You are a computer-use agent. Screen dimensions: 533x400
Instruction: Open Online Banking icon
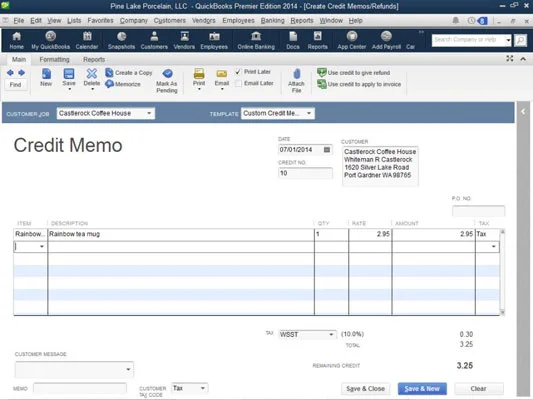click(x=256, y=40)
